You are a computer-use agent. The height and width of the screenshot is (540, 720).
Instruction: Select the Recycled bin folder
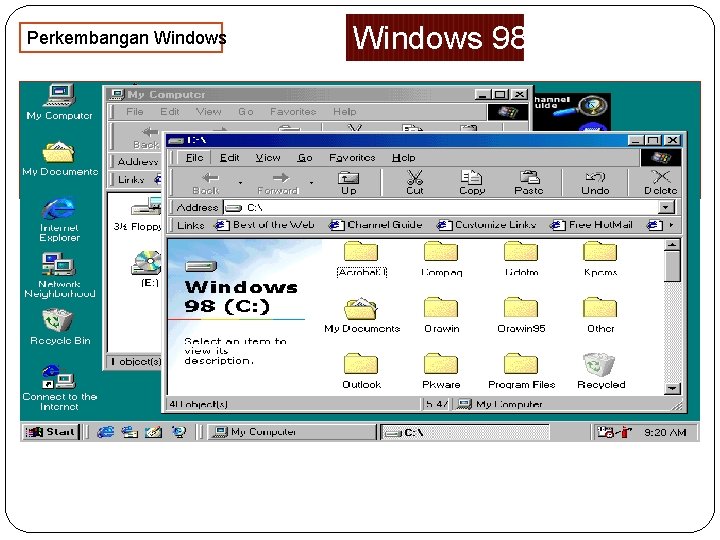click(601, 371)
